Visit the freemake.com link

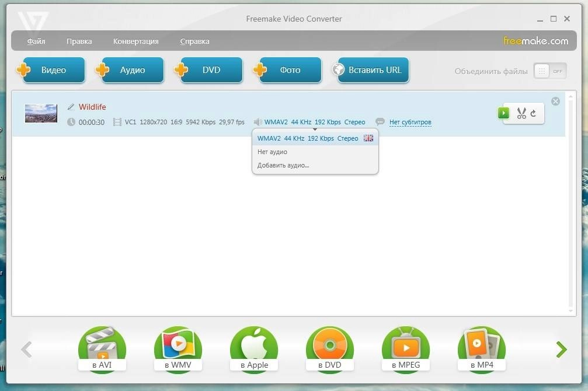pyautogui.click(x=535, y=40)
